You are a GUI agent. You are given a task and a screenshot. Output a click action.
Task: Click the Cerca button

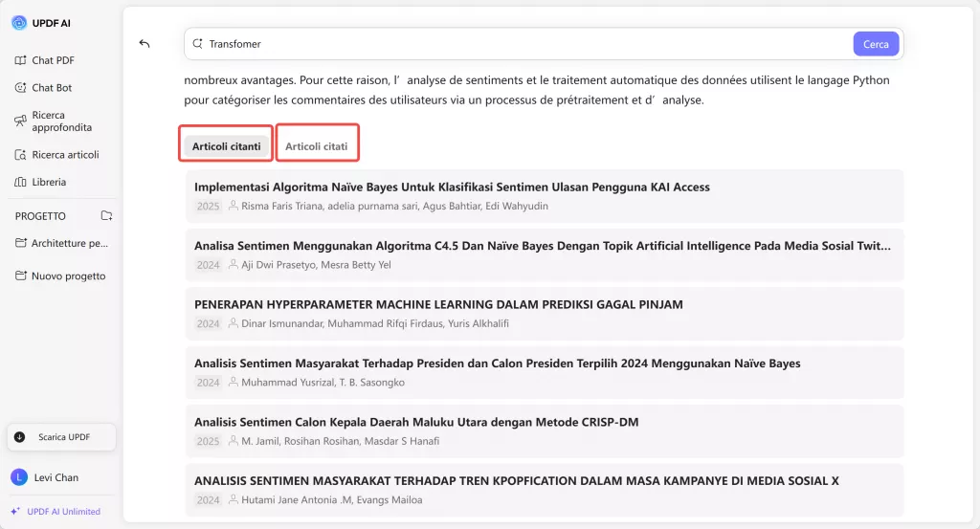pos(876,44)
